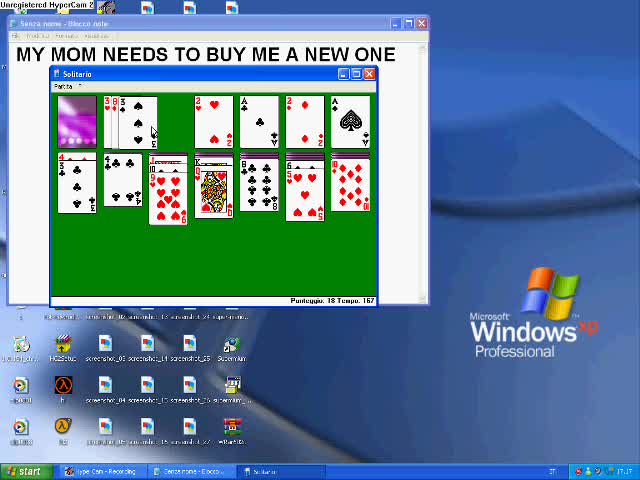Image resolution: width=640 pixels, height=480 pixels.
Task: Select the 3 of spades waste card
Action: [x=140, y=122]
